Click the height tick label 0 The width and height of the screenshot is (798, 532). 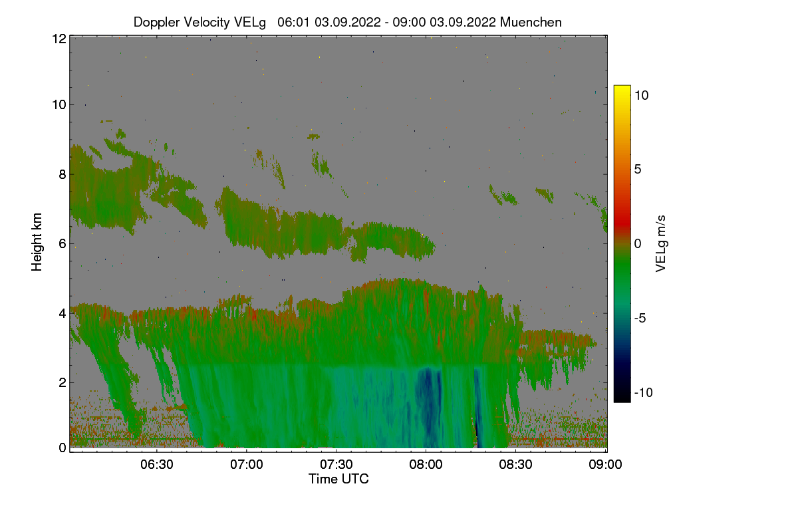point(62,448)
